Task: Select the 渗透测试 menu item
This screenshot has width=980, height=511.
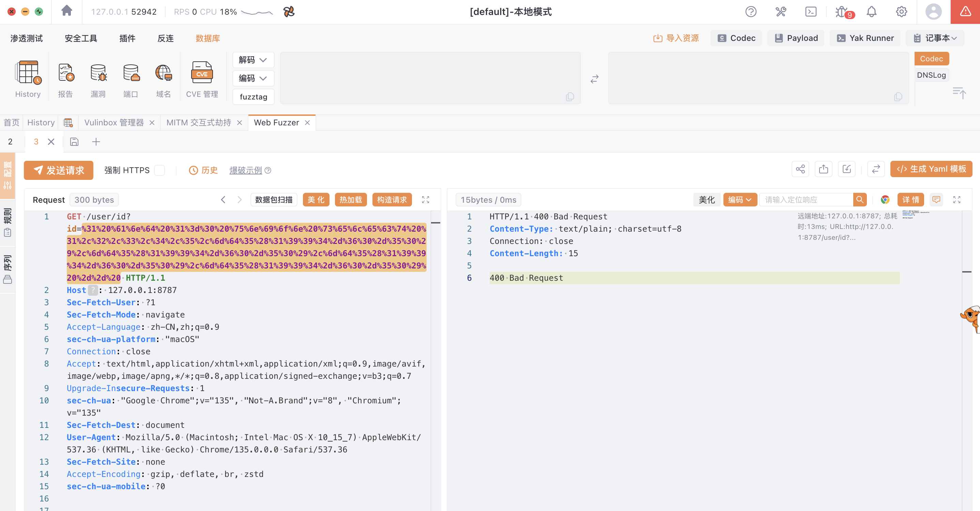Action: pyautogui.click(x=27, y=38)
